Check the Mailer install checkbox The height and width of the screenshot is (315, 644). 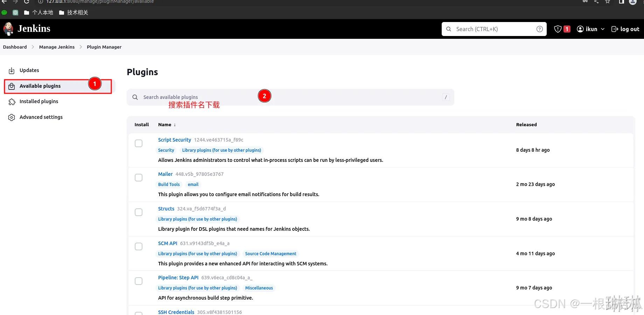[139, 178]
